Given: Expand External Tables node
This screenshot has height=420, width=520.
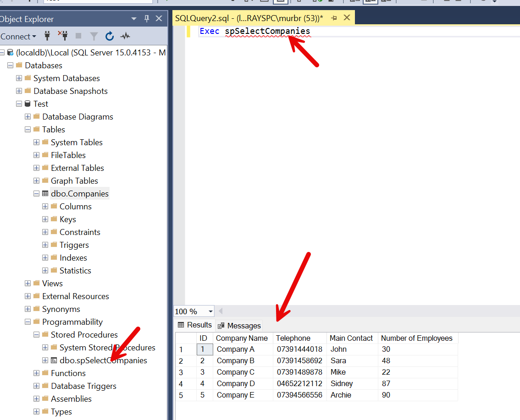Looking at the screenshot, I should point(37,168).
